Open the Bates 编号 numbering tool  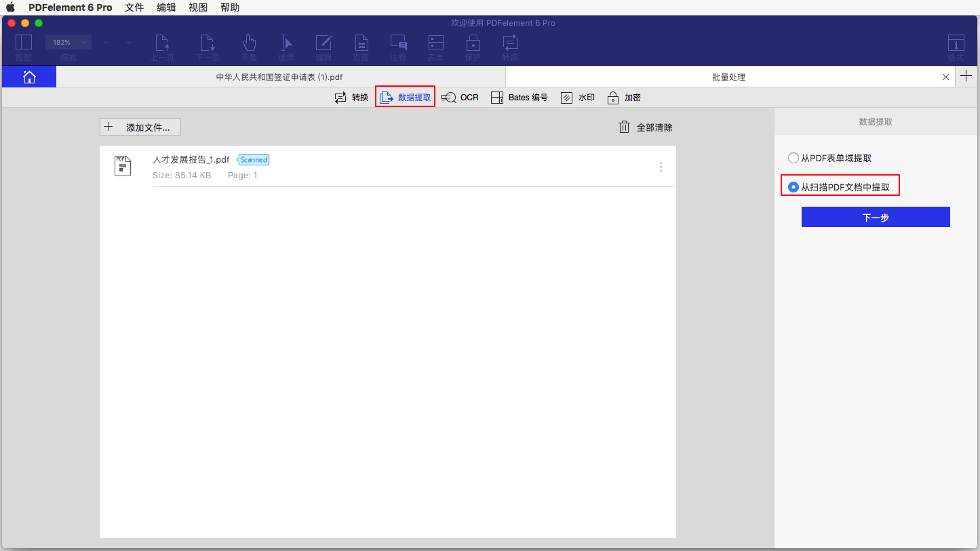coord(519,97)
